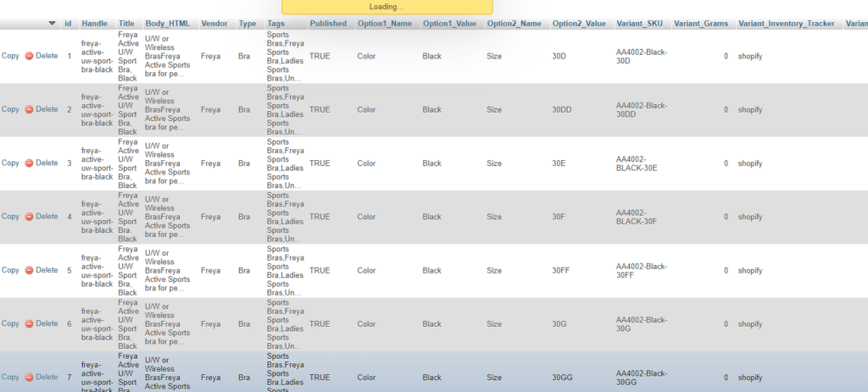Dismiss the yellow Loading notification
Image resolution: width=868 pixels, height=392 pixels.
pyautogui.click(x=387, y=7)
